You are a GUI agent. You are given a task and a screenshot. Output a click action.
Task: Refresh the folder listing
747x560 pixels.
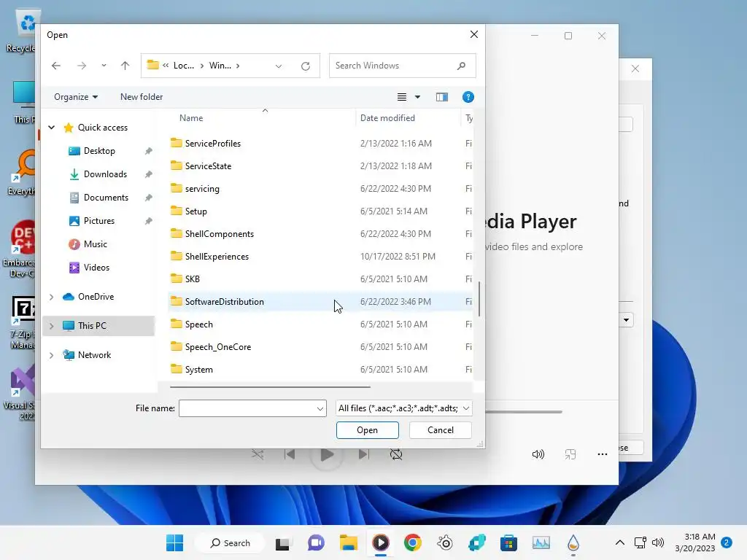click(306, 66)
